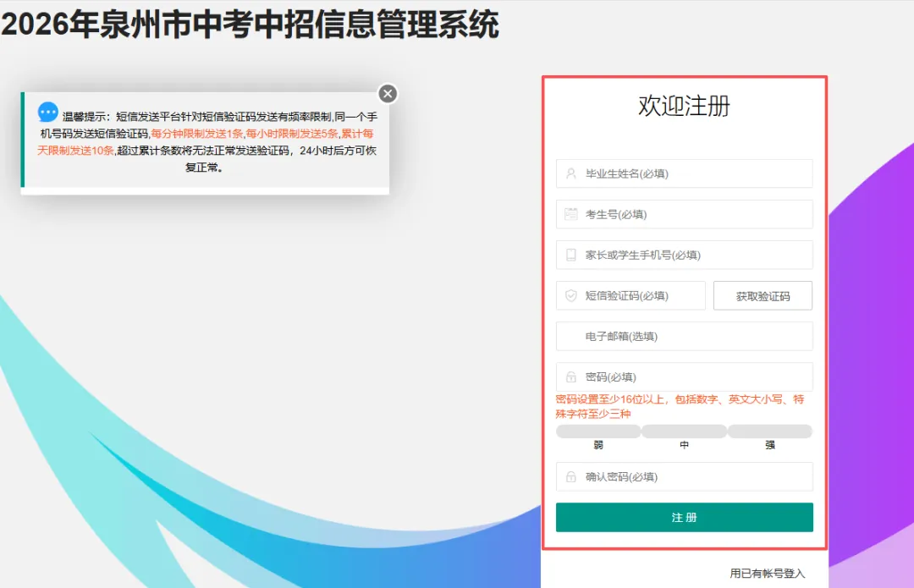This screenshot has width=914, height=588.
Task: Click the red password requirement hint text
Action: click(680, 406)
